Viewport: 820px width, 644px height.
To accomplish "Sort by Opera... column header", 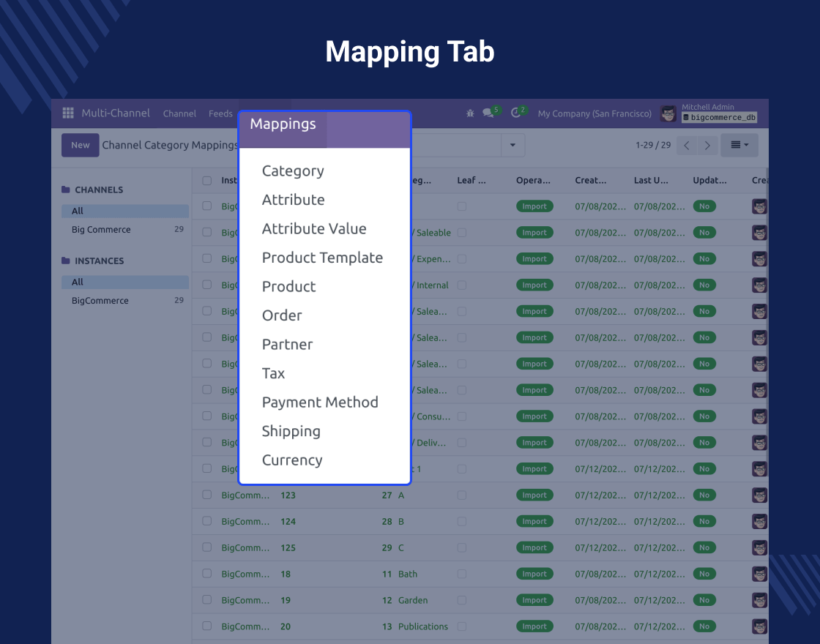I will (534, 180).
